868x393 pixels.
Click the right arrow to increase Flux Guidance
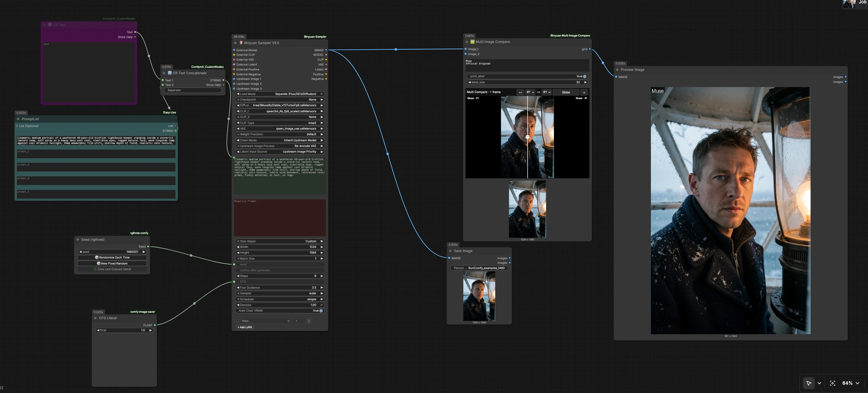[321, 287]
